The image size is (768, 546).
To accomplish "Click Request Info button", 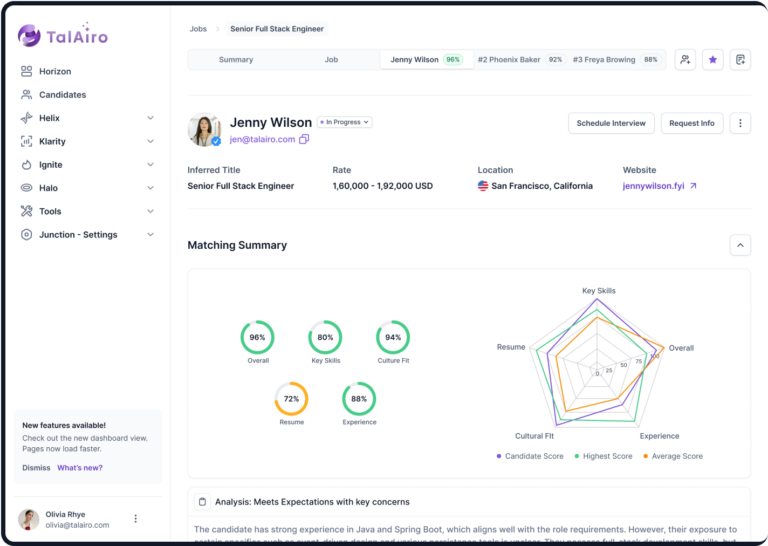I will [692, 123].
